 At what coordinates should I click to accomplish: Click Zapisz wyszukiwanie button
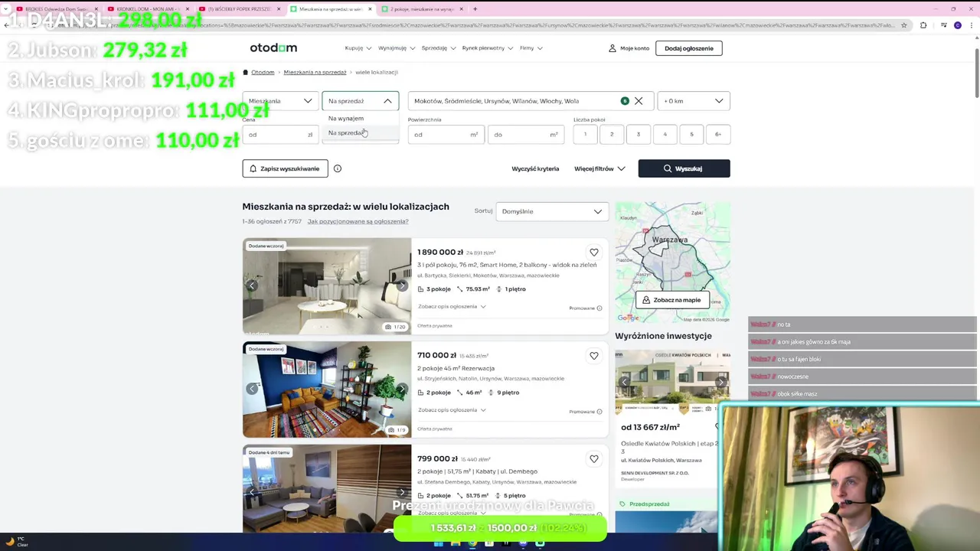285,168
